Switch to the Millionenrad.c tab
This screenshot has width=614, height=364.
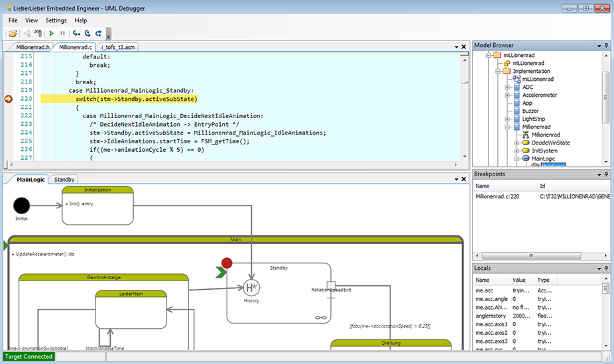75,47
